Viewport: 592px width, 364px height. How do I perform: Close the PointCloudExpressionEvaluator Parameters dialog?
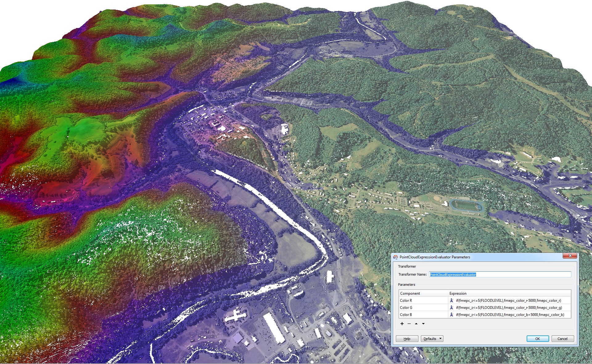click(x=570, y=256)
